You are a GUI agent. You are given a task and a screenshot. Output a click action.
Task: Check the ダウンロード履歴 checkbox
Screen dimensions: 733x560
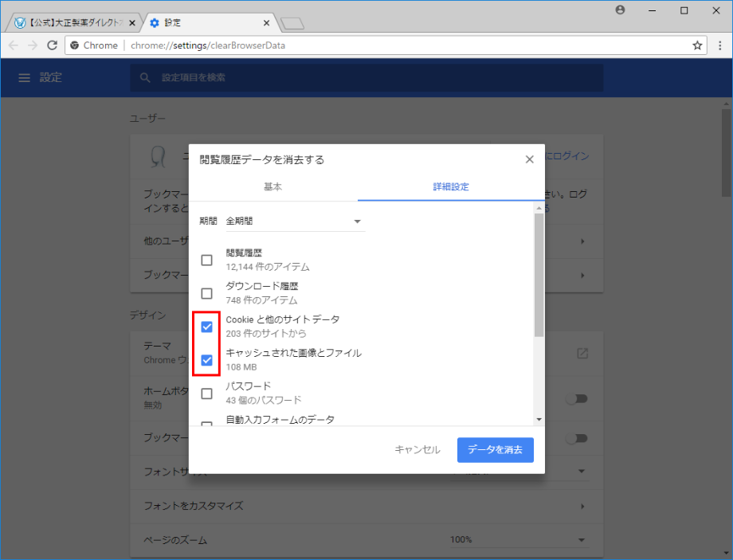206,293
